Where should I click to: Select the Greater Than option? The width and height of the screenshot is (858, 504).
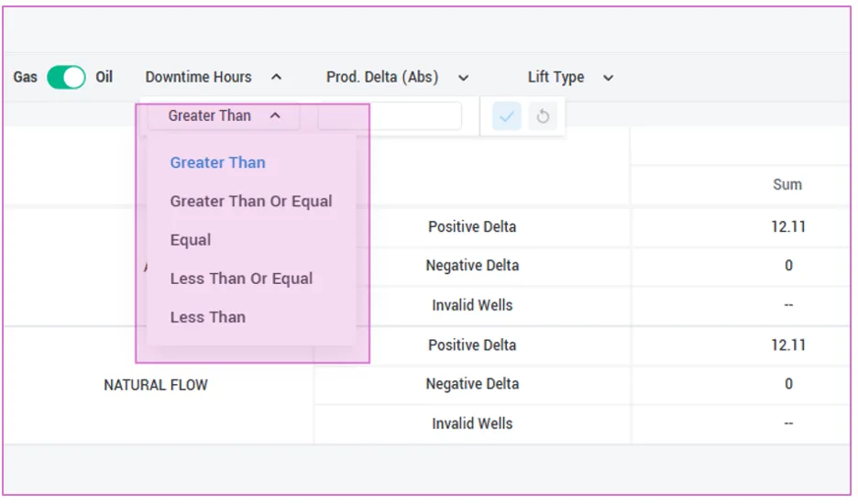[218, 162]
